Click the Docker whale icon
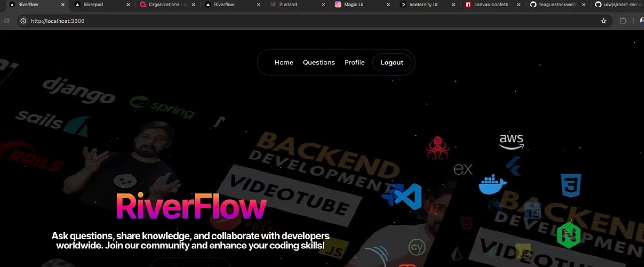The image size is (644, 267). click(x=493, y=184)
